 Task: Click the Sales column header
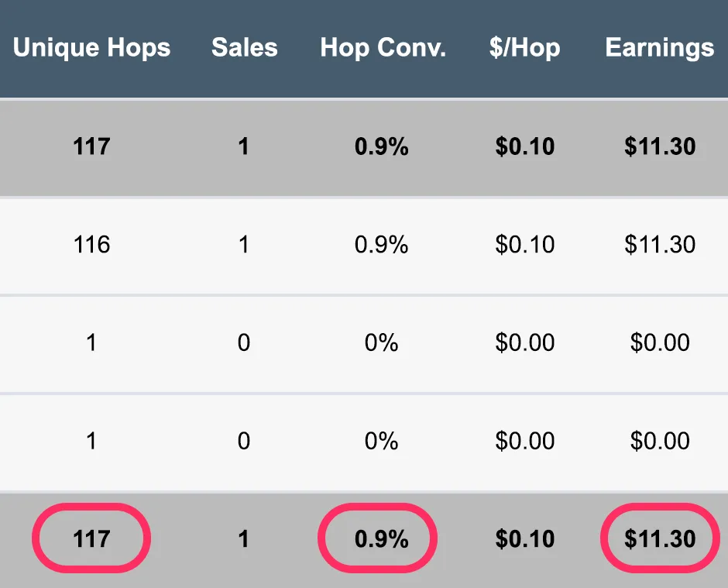click(x=245, y=47)
